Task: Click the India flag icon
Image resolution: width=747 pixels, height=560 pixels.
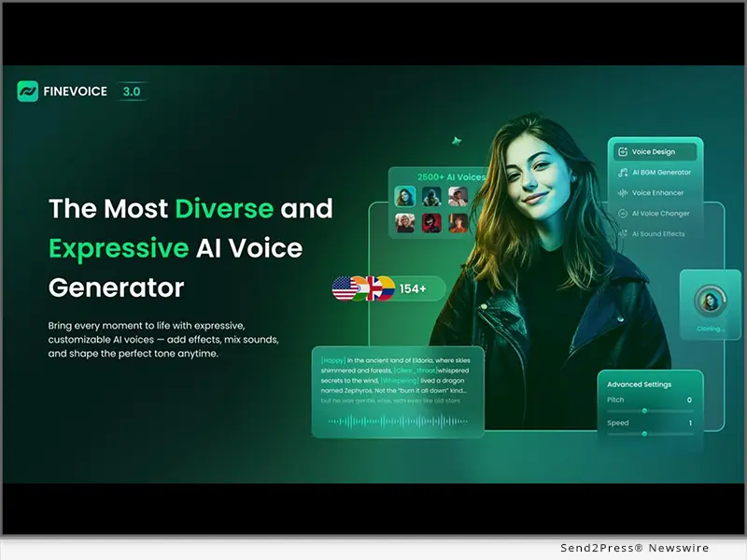Action: (x=362, y=287)
